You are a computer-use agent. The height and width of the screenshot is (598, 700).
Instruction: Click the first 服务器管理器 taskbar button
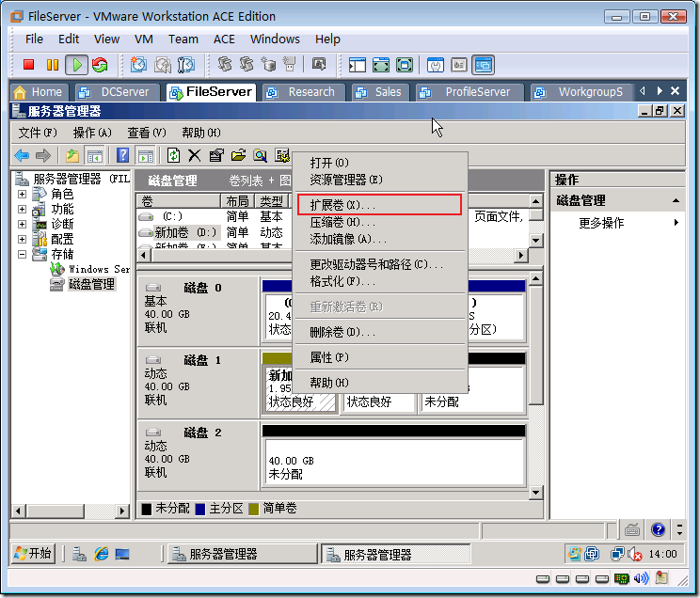coord(242,554)
